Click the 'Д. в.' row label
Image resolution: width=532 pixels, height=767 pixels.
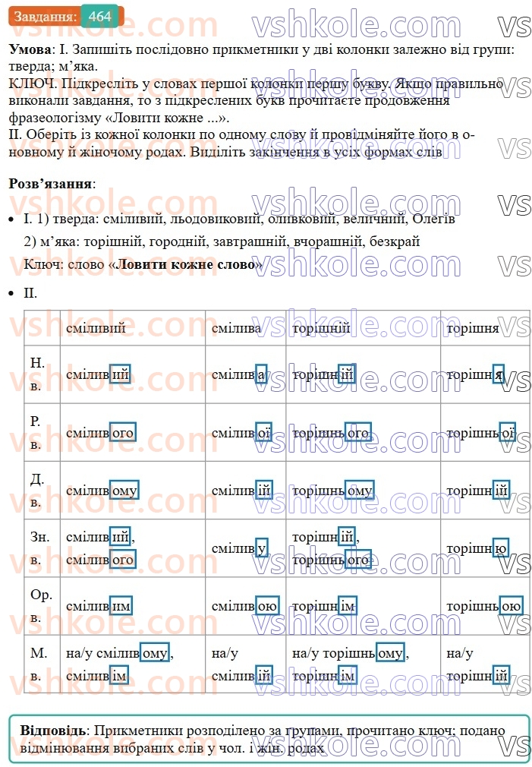pos(38,490)
